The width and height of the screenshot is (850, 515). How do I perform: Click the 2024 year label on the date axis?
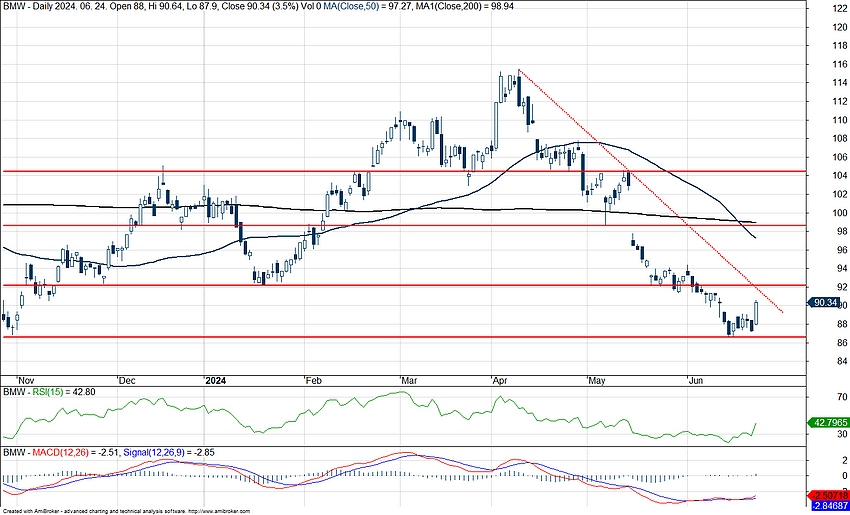tap(214, 380)
